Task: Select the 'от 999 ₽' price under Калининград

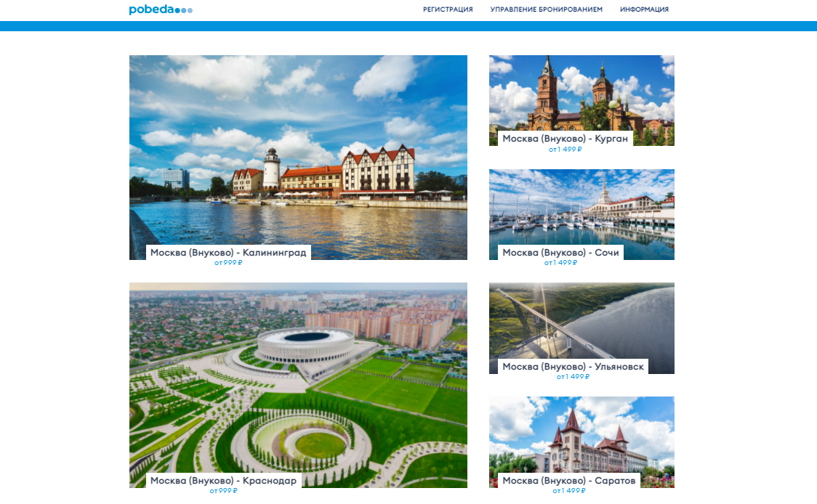Action: click(228, 263)
